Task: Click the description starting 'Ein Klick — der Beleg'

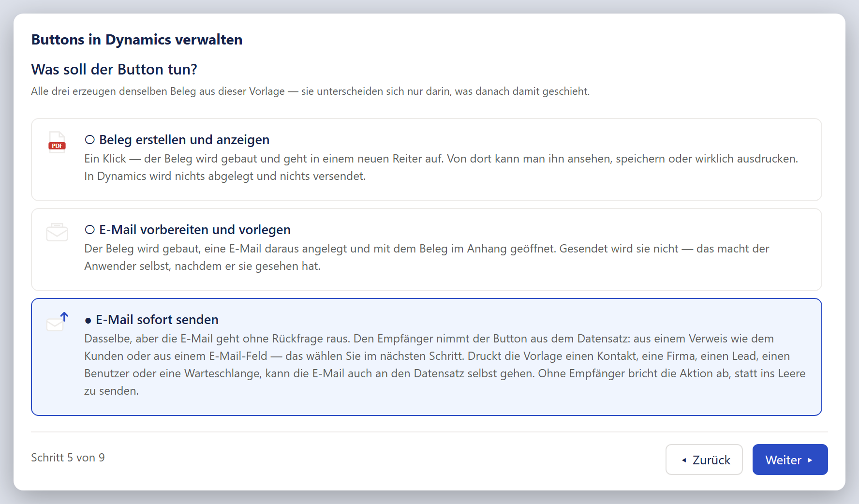Action: [441, 167]
